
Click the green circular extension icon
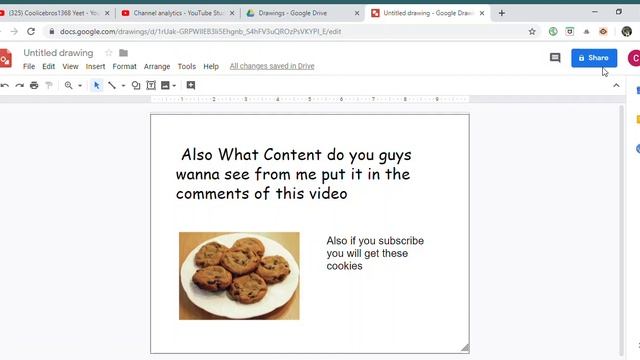[x=553, y=31]
